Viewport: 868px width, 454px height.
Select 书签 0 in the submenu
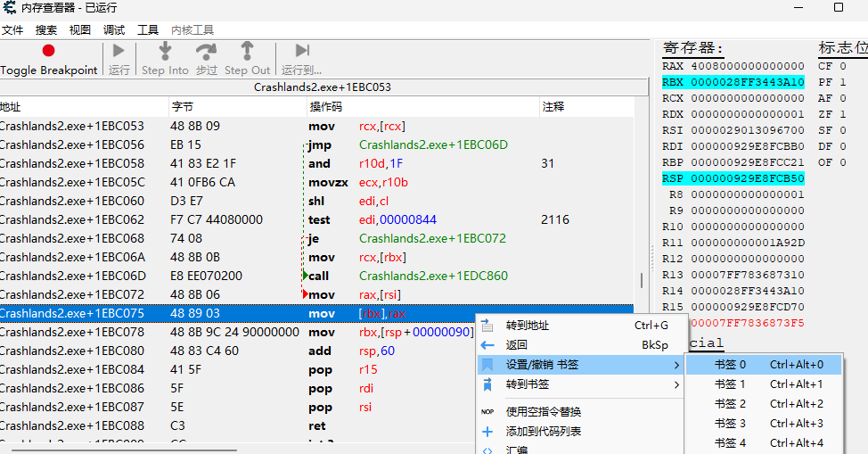coord(764,365)
